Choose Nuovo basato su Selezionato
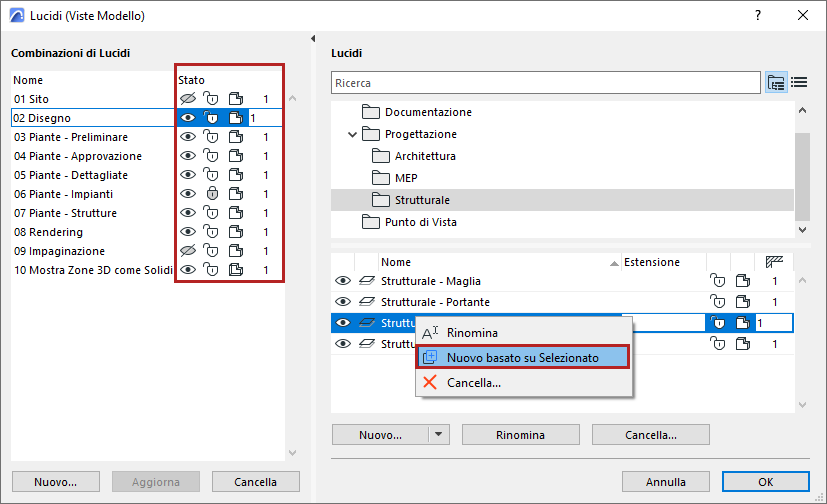The width and height of the screenshot is (827, 504). pyautogui.click(x=522, y=357)
